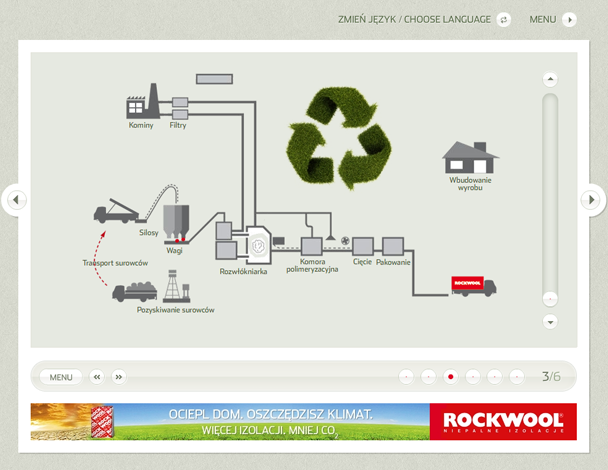Click the vertical scrollbar handle
Image resolution: width=608 pixels, height=470 pixels.
tap(549, 298)
